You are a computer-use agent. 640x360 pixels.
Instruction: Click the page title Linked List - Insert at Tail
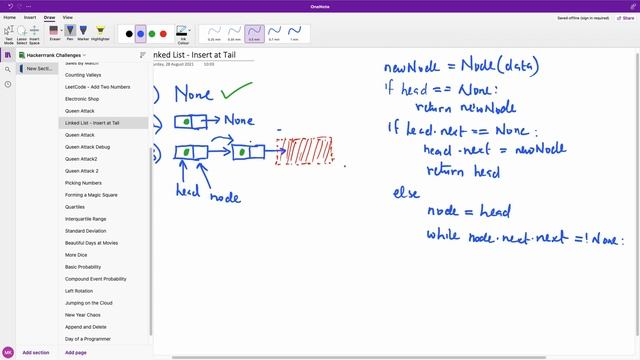[x=194, y=55]
